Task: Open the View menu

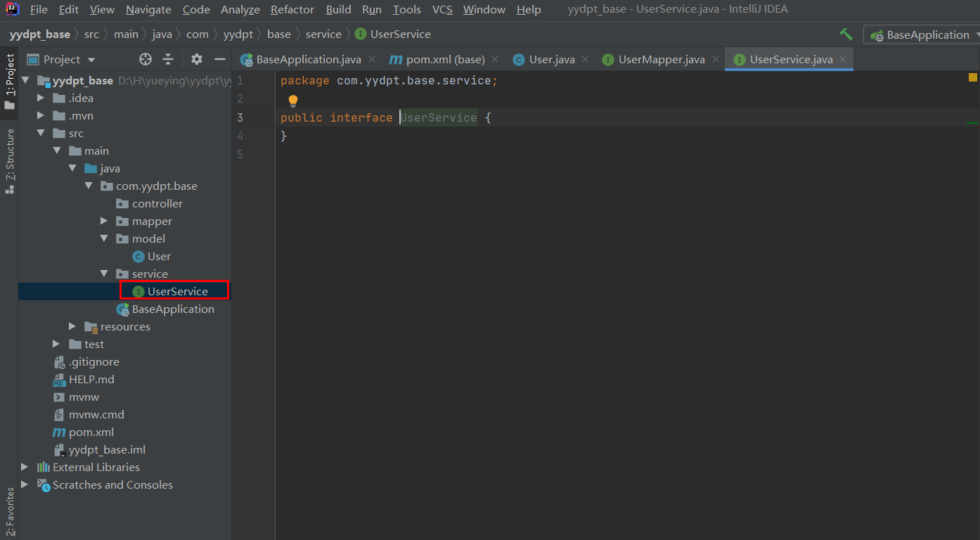Action: (102, 9)
